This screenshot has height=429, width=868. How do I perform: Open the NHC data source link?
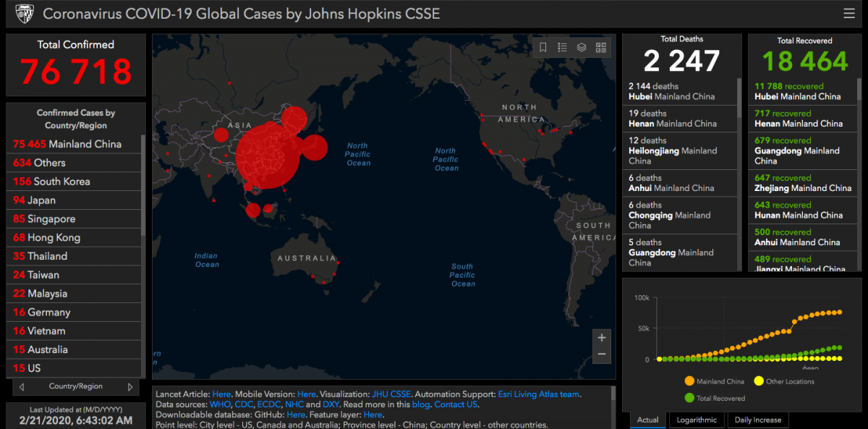point(294,404)
